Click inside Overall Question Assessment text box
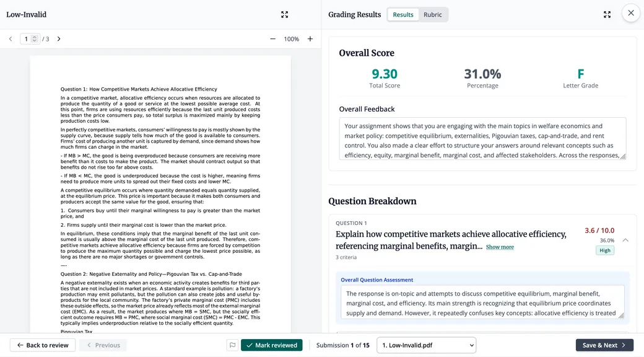This screenshot has height=357, width=644. click(482, 302)
